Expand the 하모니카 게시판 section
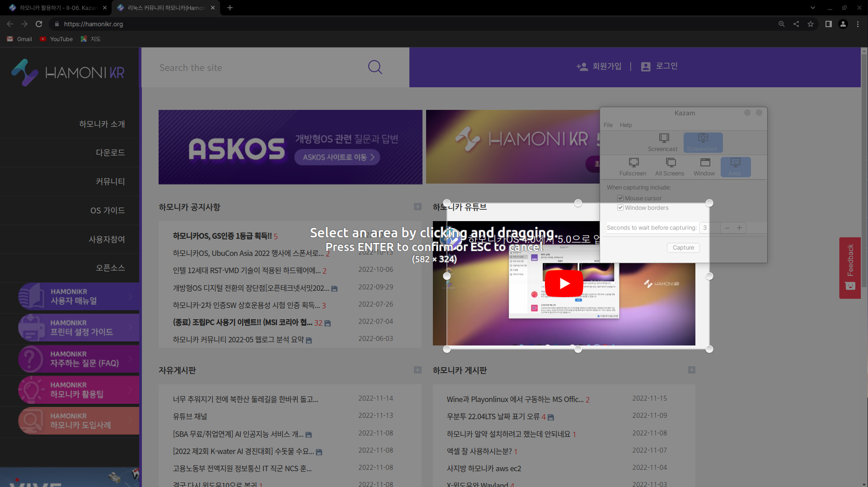868x487 pixels. coord(691,370)
